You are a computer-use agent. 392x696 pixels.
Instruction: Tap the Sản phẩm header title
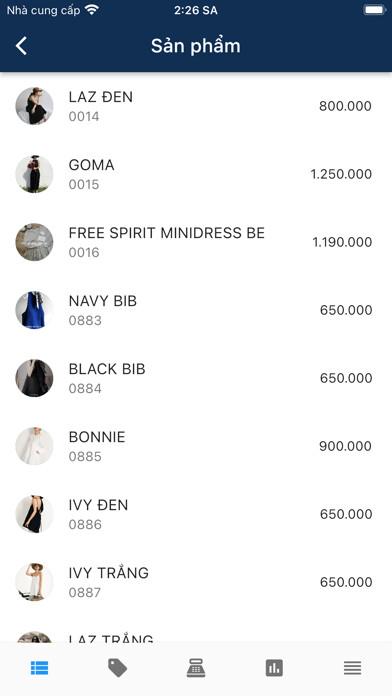[196, 46]
